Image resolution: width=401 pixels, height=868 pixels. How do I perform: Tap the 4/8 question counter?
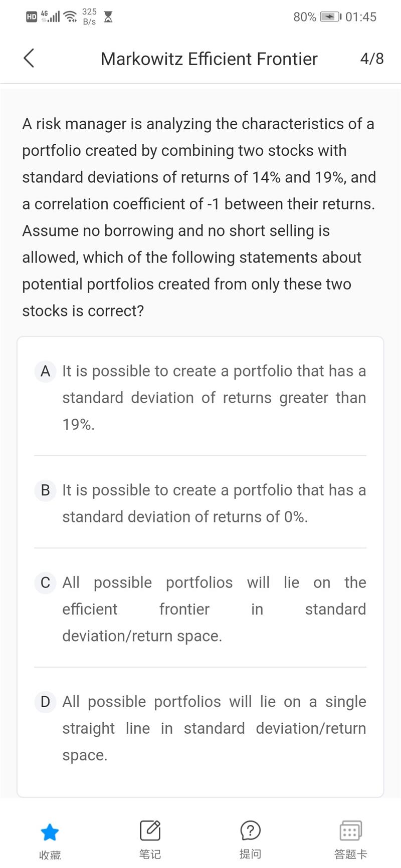pyautogui.click(x=372, y=59)
